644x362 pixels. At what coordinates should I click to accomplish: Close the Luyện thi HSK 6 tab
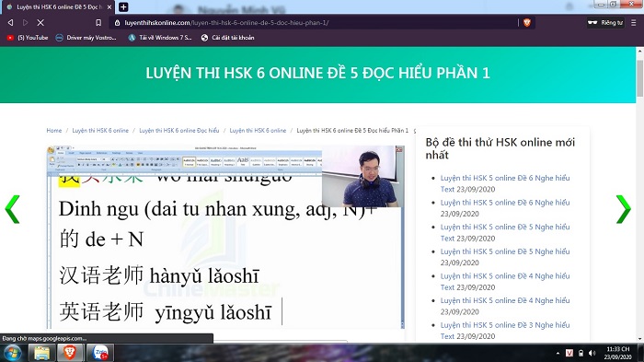click(109, 7)
